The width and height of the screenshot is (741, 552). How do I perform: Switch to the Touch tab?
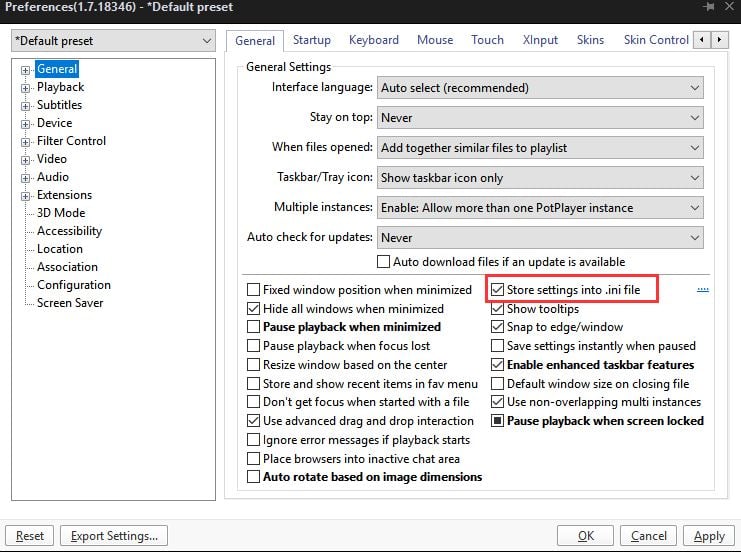(487, 40)
